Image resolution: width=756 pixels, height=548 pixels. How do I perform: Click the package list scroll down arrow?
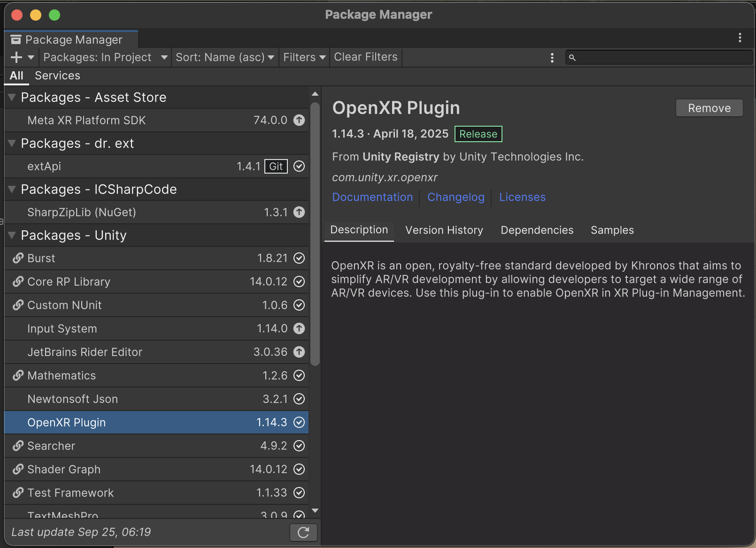[315, 510]
